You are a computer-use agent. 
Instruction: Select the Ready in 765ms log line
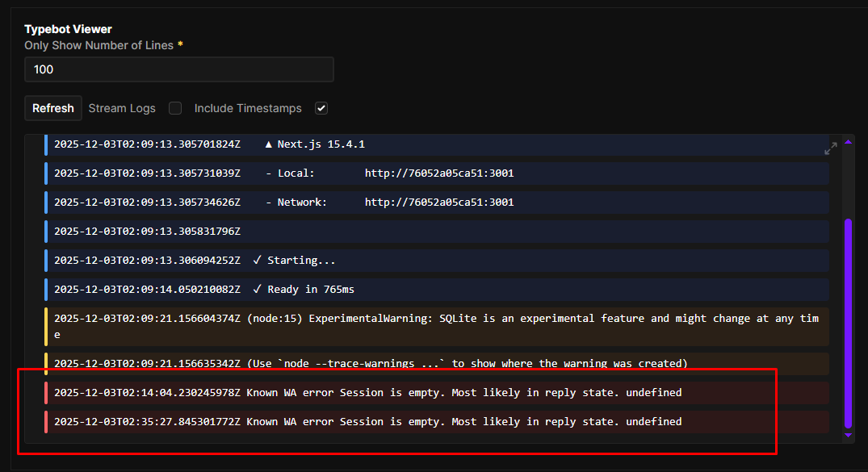point(437,290)
